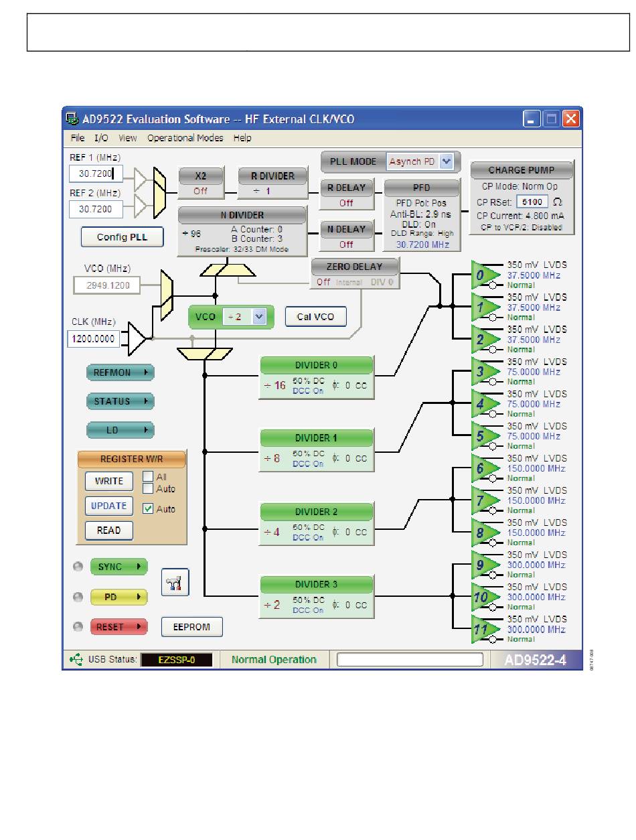
Task: Click output driver triangle 1
Action: tap(485, 306)
